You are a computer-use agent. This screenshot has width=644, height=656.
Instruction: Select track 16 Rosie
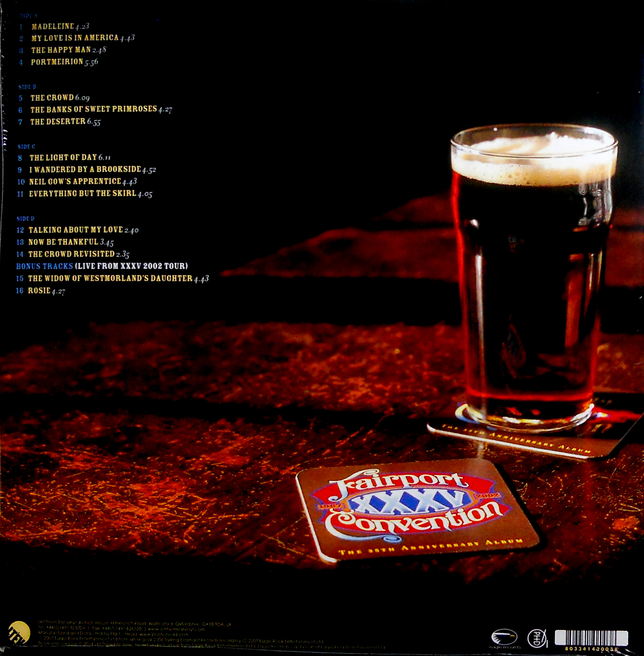coord(40,291)
